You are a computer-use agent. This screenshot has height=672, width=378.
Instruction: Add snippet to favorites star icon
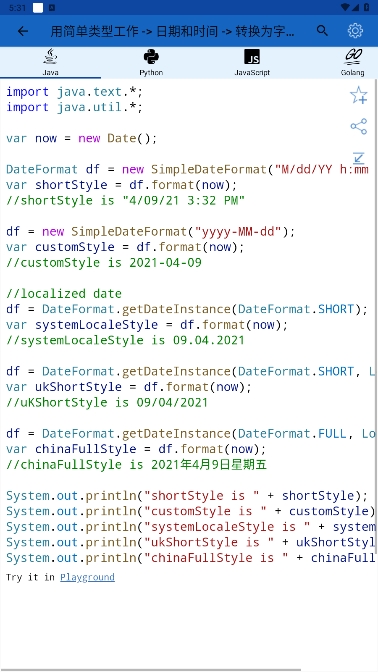point(359,96)
